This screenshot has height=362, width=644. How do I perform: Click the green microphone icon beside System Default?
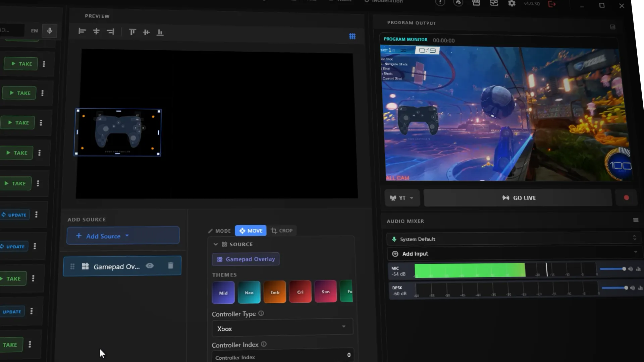[394, 239]
